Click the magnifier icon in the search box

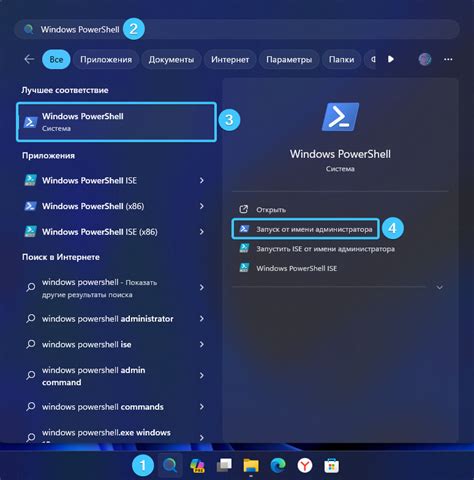point(29,29)
